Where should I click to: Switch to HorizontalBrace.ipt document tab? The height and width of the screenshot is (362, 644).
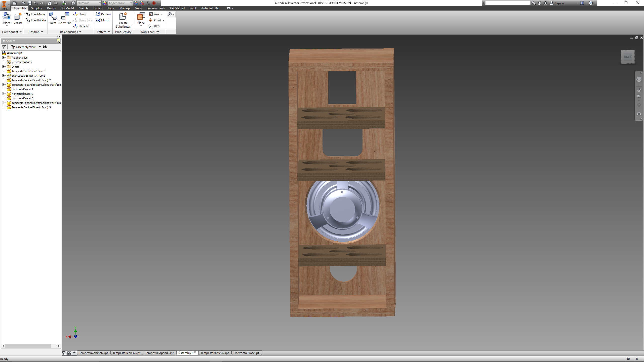pos(246,353)
